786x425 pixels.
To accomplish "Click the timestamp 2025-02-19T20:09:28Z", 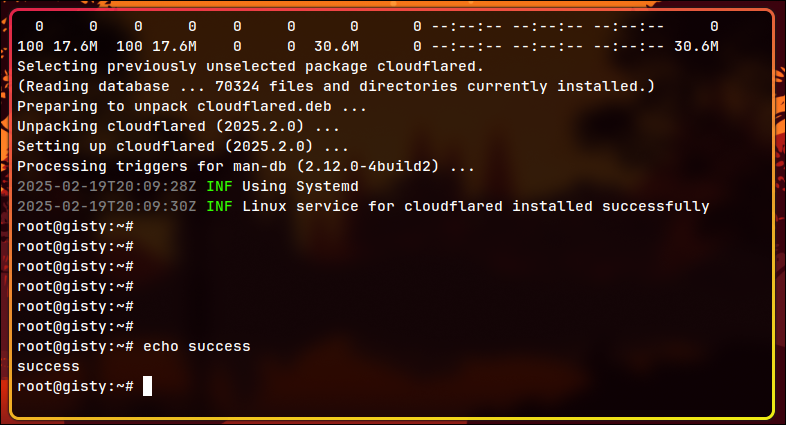I will (107, 186).
